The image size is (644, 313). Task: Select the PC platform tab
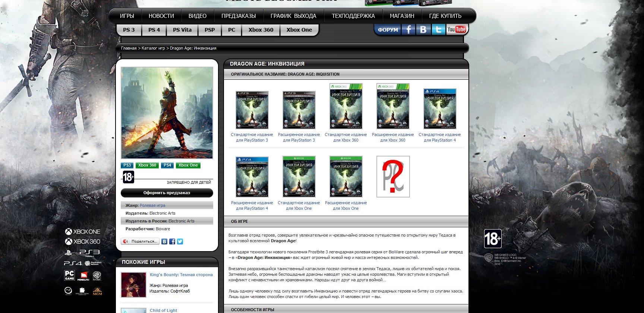click(x=231, y=30)
